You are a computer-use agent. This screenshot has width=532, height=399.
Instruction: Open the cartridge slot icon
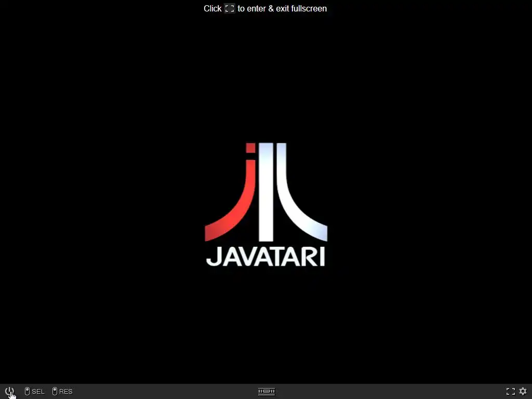(x=267, y=392)
